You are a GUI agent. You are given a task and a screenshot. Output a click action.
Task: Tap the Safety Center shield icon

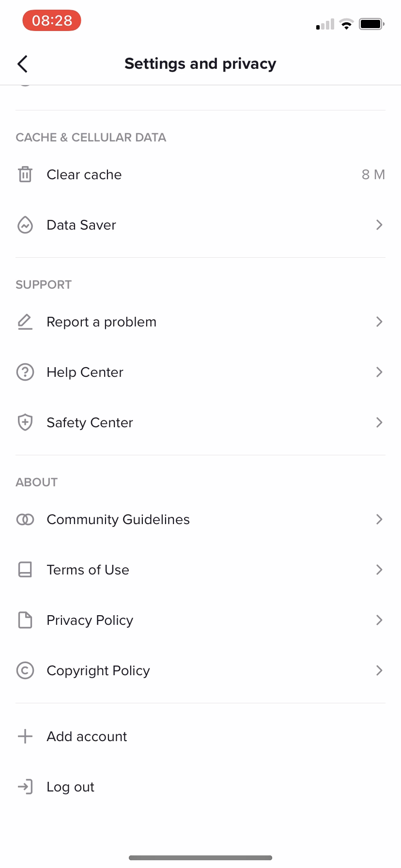point(25,422)
